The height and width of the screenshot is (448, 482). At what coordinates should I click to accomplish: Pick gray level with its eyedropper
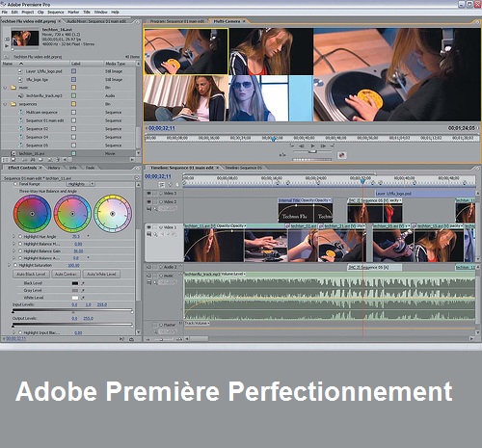83,290
